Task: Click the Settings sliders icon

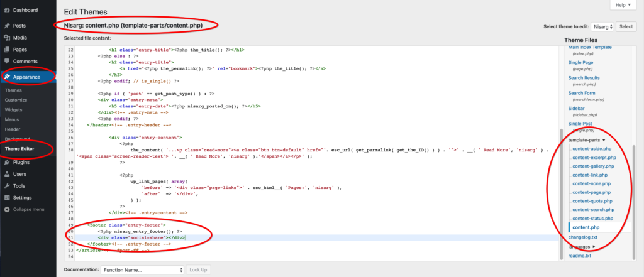Action: click(7, 198)
